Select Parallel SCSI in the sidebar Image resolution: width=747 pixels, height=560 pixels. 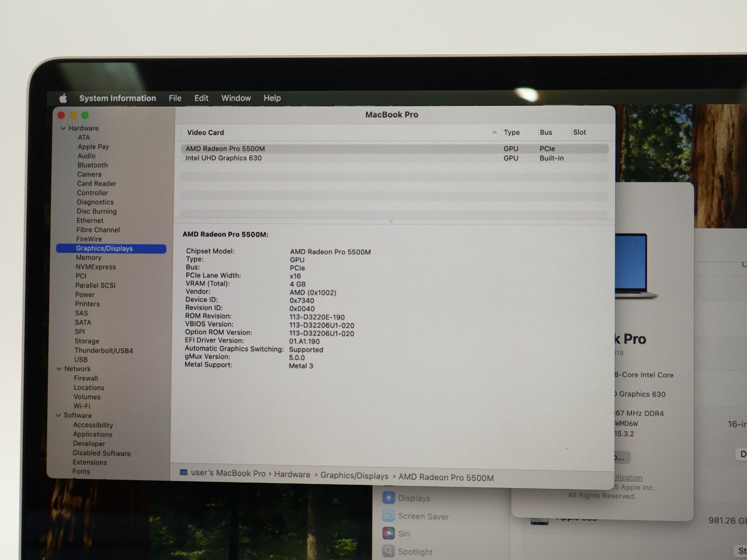point(95,286)
